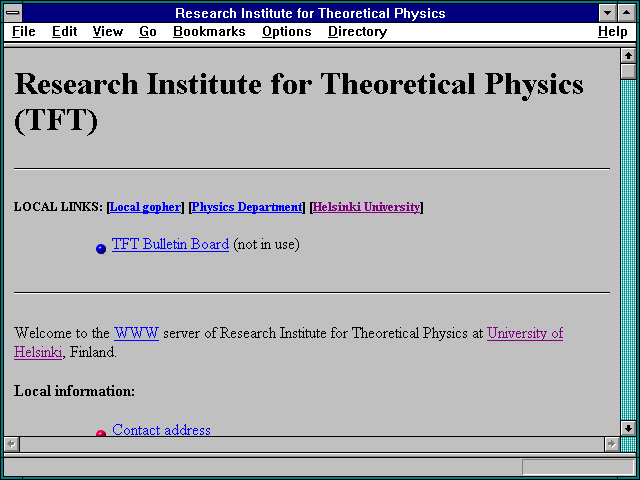Click the 'Local information:' heading text

(x=74, y=391)
